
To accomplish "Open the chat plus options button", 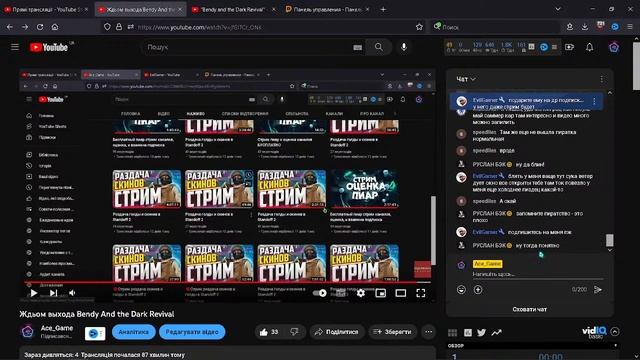I will pos(478,290).
